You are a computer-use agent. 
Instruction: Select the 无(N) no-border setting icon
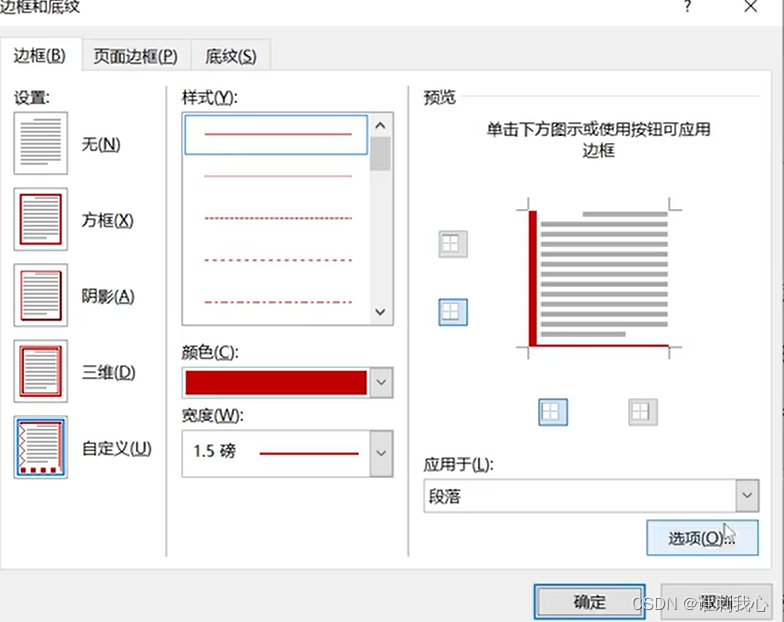pyautogui.click(x=40, y=143)
